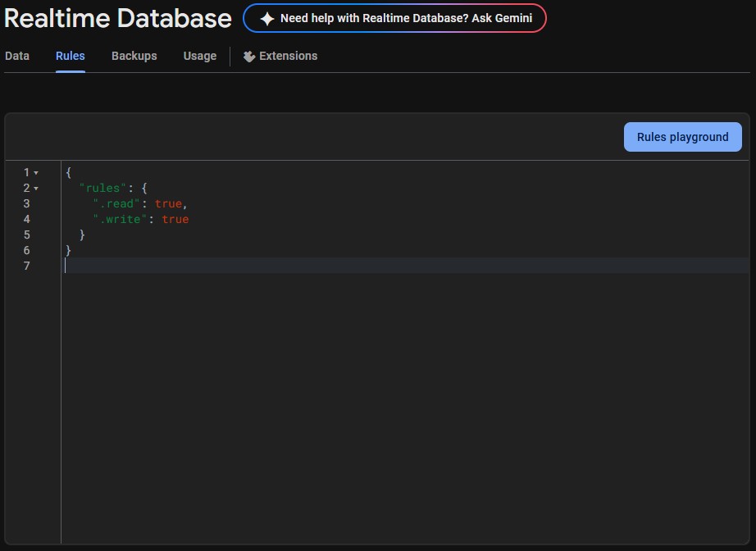This screenshot has height=551, width=756.
Task: Open the Usage tab
Action: click(x=199, y=56)
